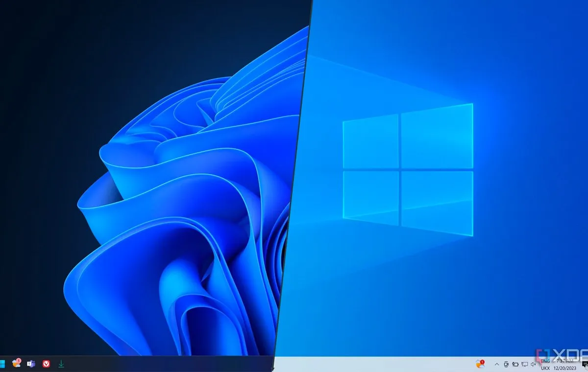
Task: Click empty area of dark taskbar
Action: pyautogui.click(x=171, y=364)
